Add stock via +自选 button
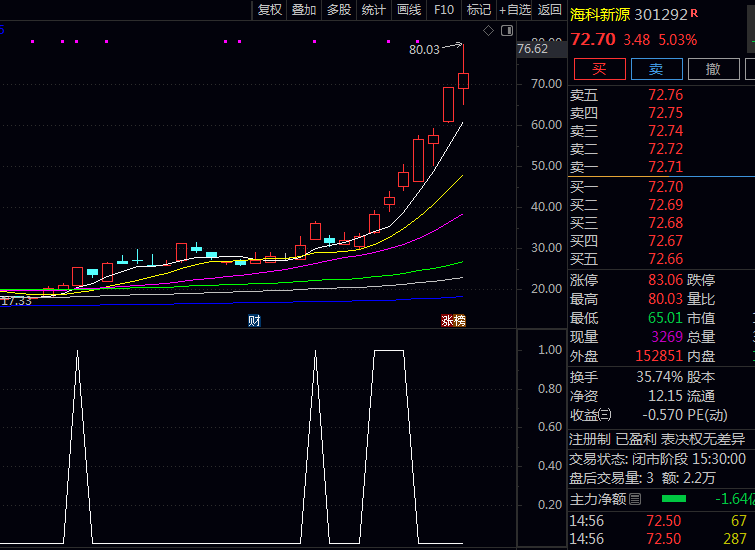 click(514, 10)
